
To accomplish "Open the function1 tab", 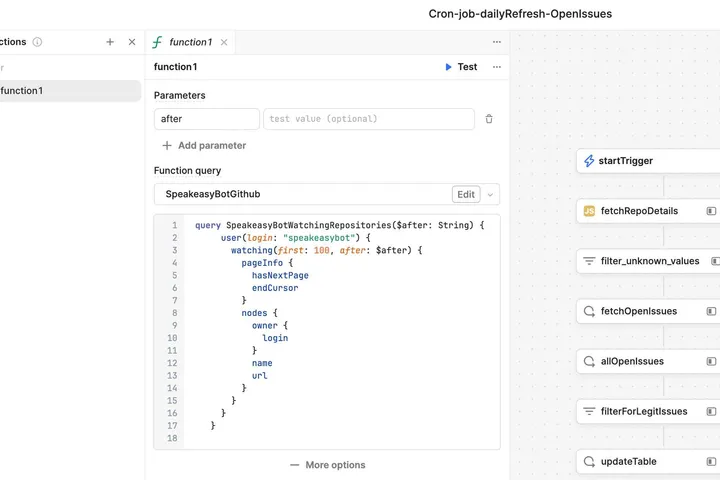I will [x=190, y=42].
